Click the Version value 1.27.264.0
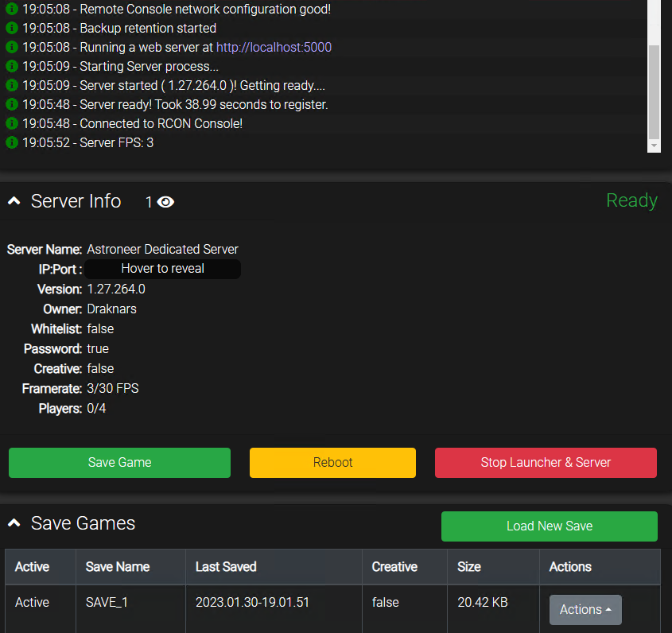Viewport: 672px width, 633px height. click(116, 289)
